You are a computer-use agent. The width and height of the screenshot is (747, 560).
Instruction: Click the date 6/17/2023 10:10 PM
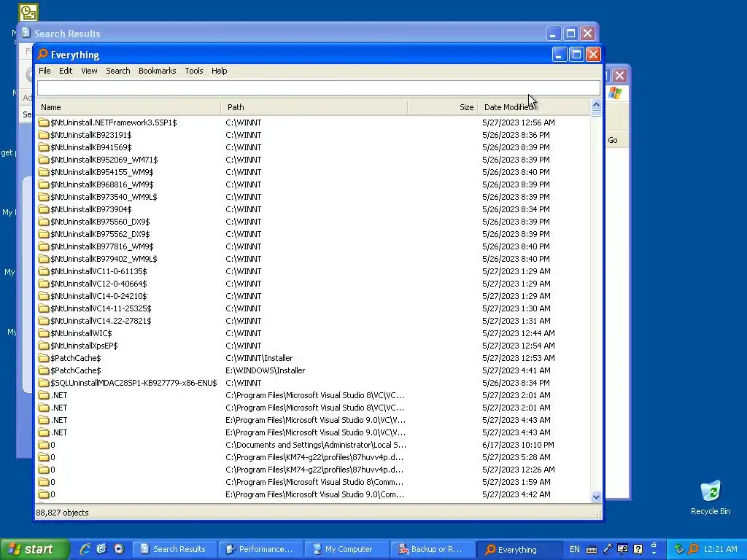tap(518, 444)
